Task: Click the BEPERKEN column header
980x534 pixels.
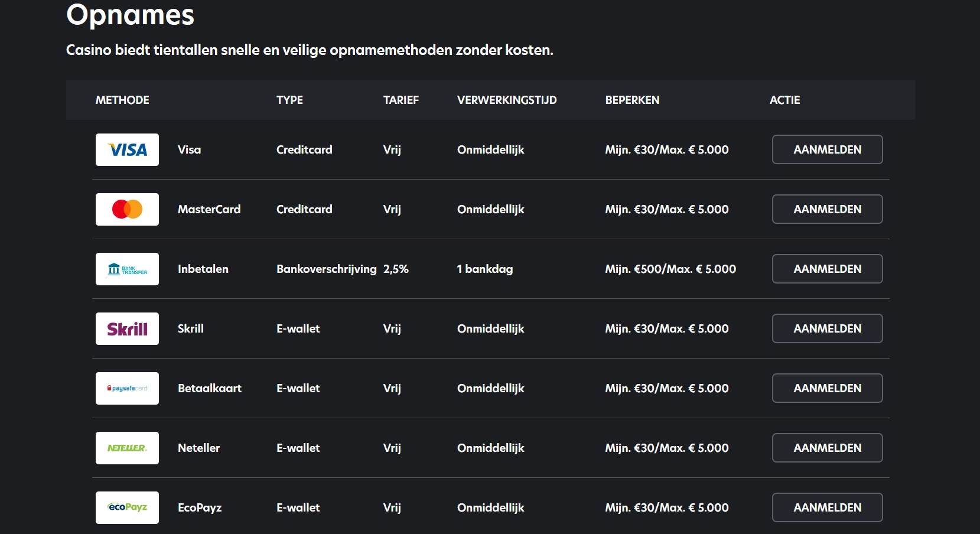Action: [x=632, y=100]
